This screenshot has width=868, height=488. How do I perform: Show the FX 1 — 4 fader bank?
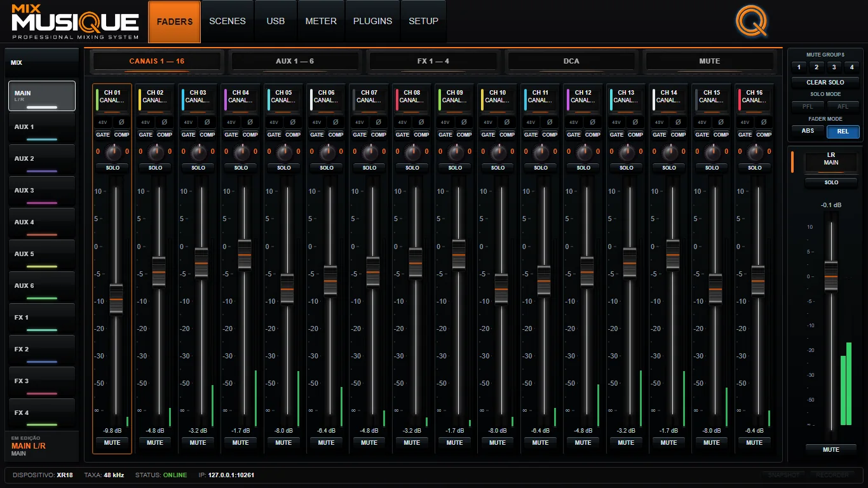pyautogui.click(x=433, y=61)
